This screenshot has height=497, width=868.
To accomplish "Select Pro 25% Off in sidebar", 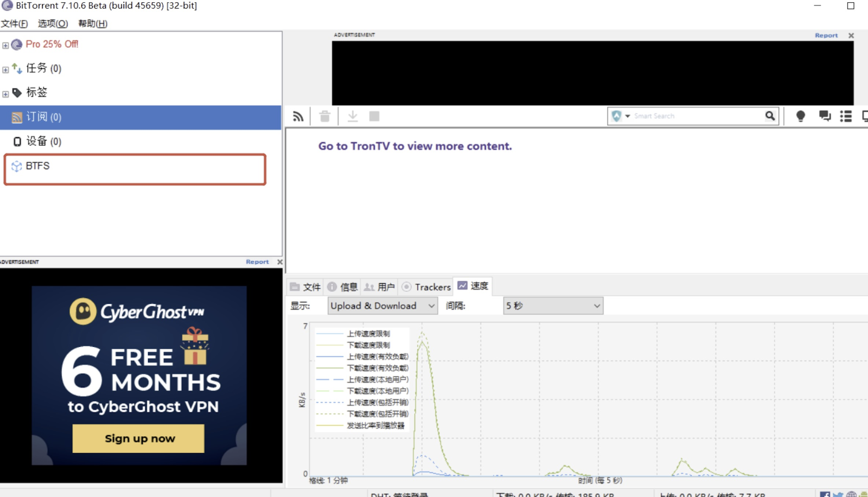I will pyautogui.click(x=52, y=44).
